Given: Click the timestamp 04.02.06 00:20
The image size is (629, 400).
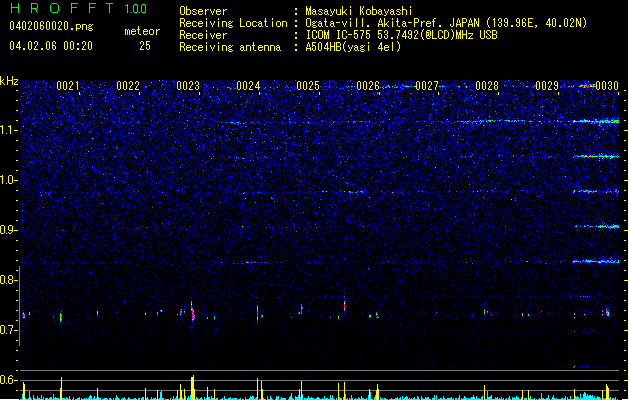Looking at the screenshot, I should [x=51, y=46].
